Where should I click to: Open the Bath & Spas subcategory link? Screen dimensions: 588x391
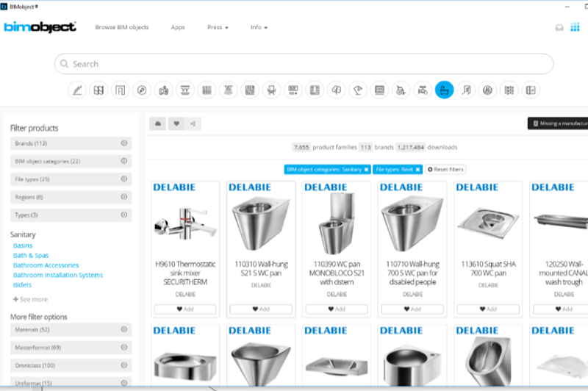pos(31,255)
